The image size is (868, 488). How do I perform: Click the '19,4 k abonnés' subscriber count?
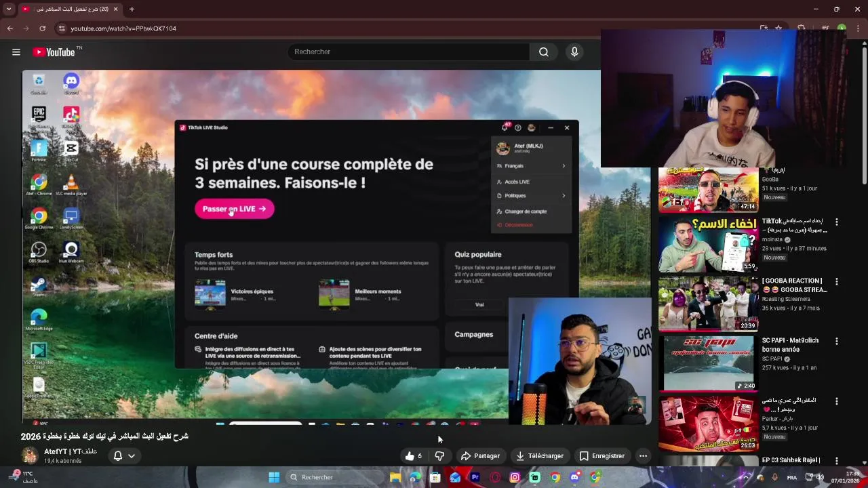[x=62, y=461]
